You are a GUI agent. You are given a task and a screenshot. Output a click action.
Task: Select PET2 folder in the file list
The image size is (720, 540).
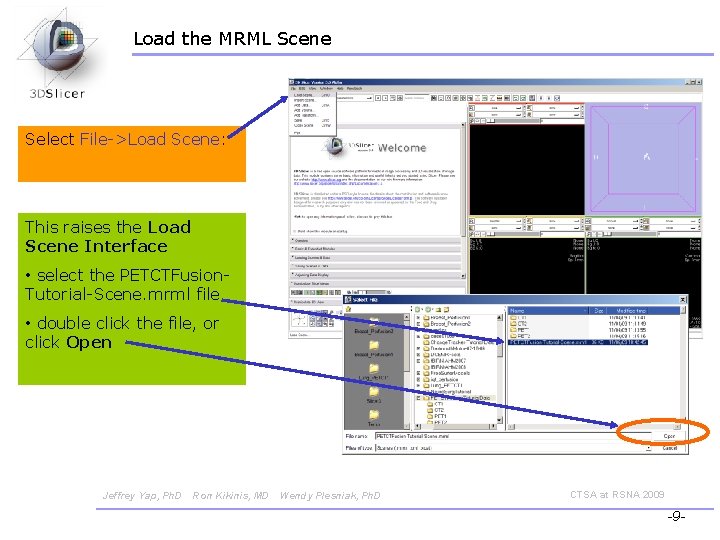tap(520, 336)
